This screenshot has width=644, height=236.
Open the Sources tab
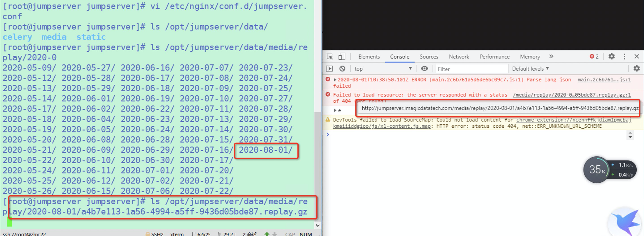429,57
